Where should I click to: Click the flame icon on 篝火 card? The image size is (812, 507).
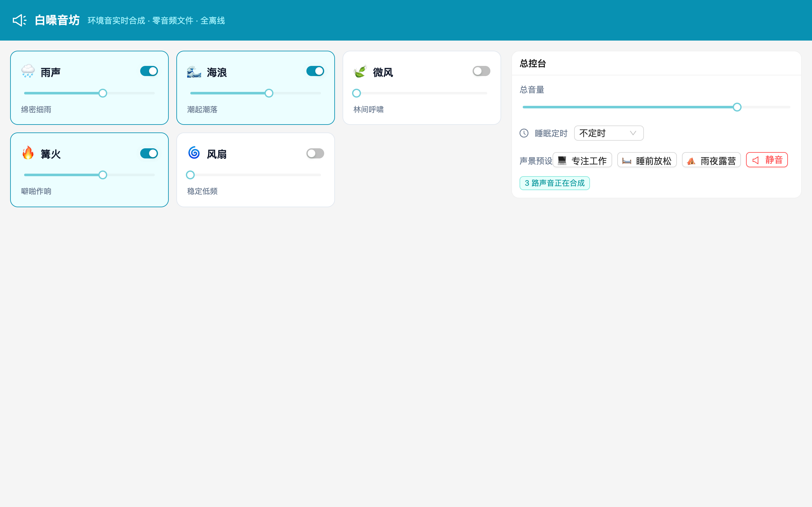click(x=28, y=153)
